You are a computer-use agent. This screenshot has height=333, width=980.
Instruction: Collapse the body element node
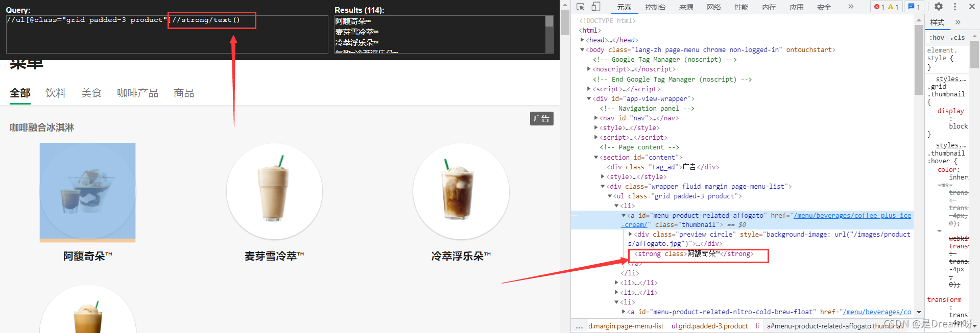(582, 49)
